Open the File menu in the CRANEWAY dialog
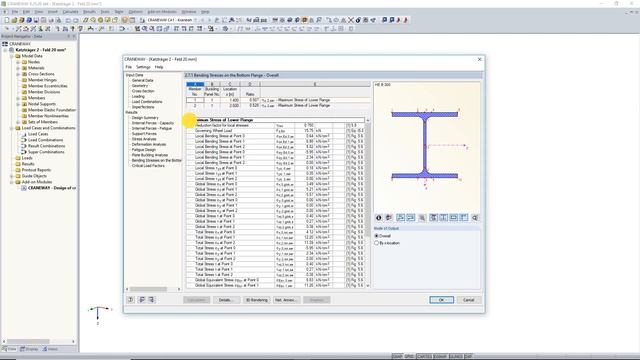The height and width of the screenshot is (360, 640). click(129, 67)
